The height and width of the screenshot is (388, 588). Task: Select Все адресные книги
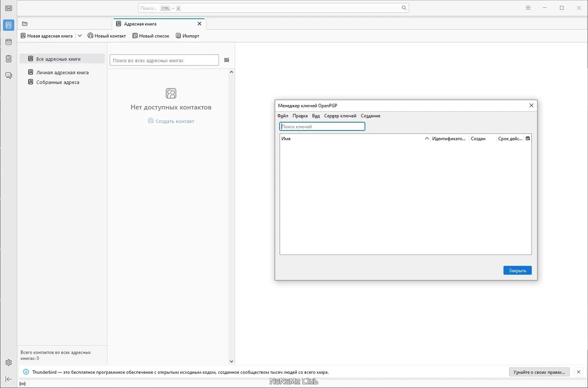[x=62, y=59]
